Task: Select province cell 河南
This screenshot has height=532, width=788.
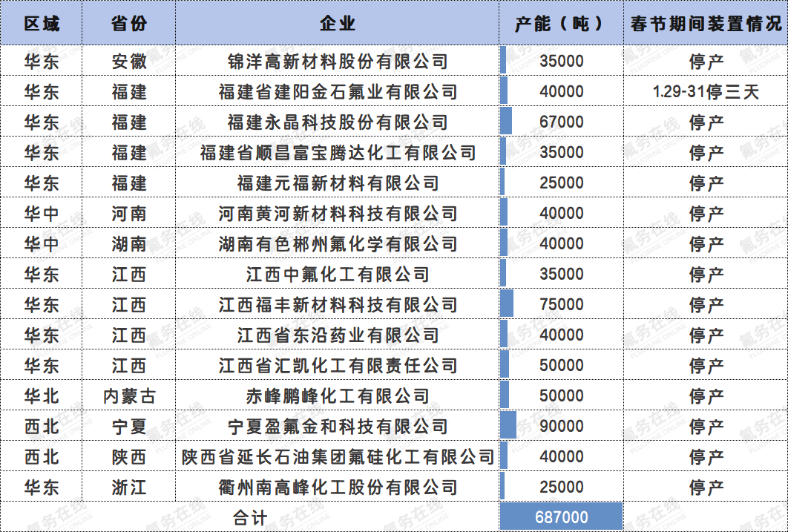Action: click(129, 214)
